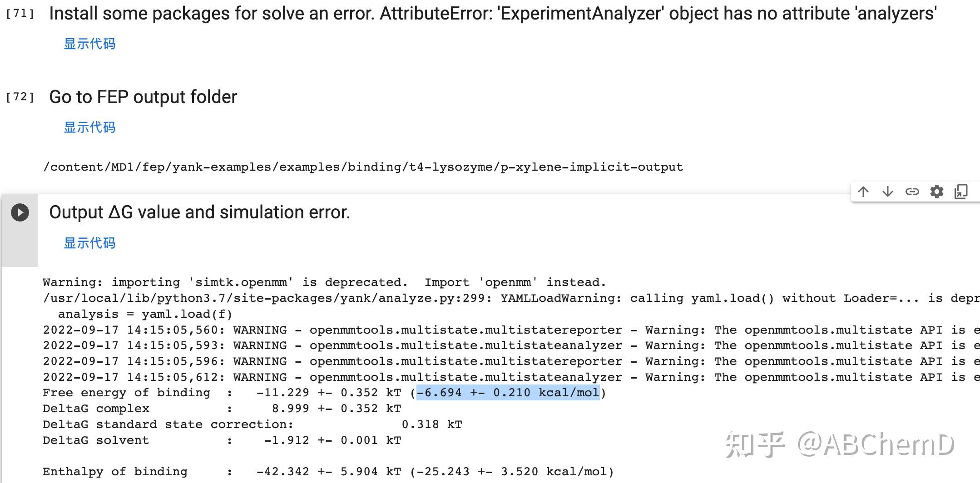Screen dimensions: 980x483
Task: Click the gray cell gutter below run button
Action: [20, 245]
